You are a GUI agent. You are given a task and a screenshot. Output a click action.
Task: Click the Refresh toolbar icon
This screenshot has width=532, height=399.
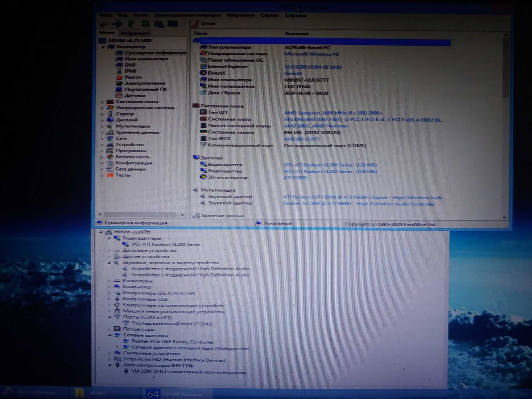pos(145,24)
